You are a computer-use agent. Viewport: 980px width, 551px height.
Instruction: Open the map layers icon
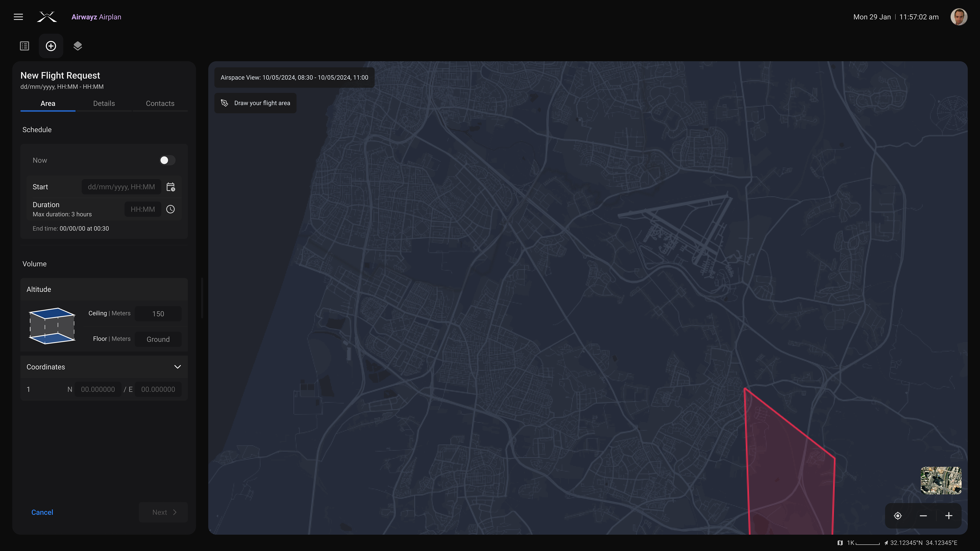(78, 46)
